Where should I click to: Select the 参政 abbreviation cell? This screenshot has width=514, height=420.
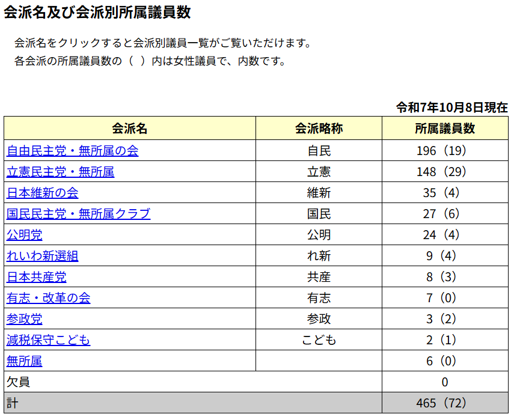point(319,319)
